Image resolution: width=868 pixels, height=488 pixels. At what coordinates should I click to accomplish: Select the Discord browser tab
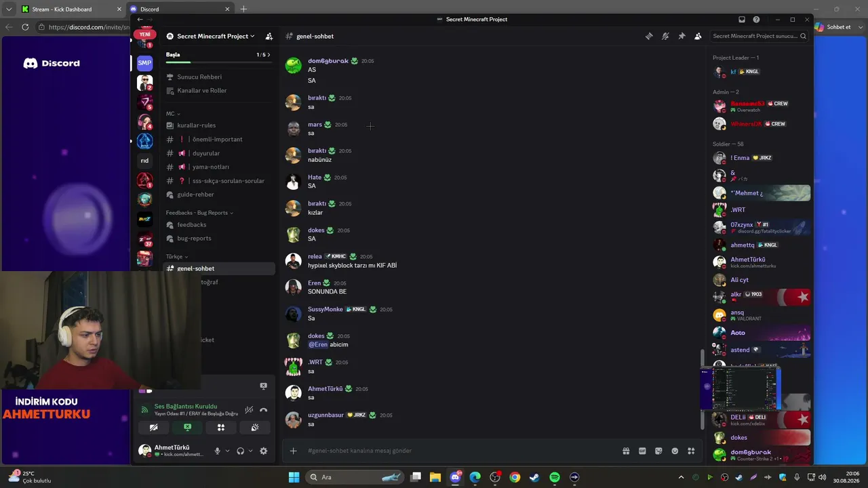tap(180, 9)
